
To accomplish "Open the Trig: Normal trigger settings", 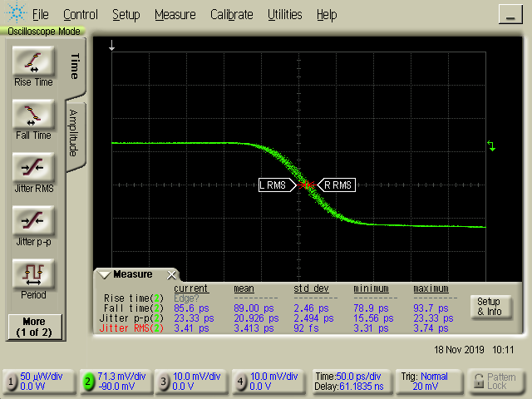I will point(426,381).
